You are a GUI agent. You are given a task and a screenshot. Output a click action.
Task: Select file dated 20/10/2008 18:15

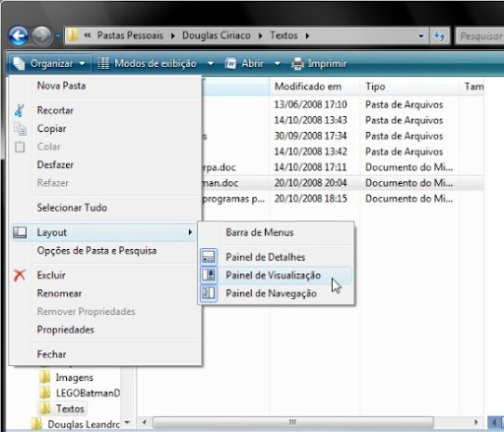coord(310,199)
